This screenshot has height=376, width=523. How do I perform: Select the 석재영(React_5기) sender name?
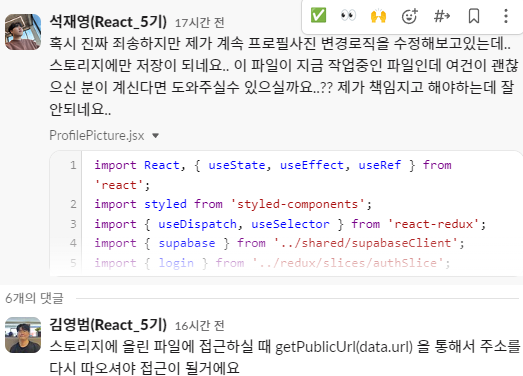click(x=108, y=22)
